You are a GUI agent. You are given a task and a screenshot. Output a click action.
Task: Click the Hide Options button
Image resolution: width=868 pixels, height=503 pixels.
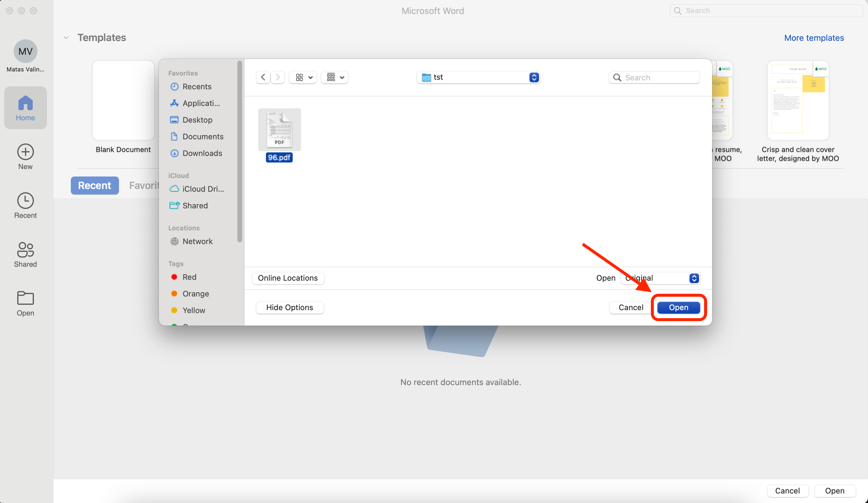(x=290, y=307)
